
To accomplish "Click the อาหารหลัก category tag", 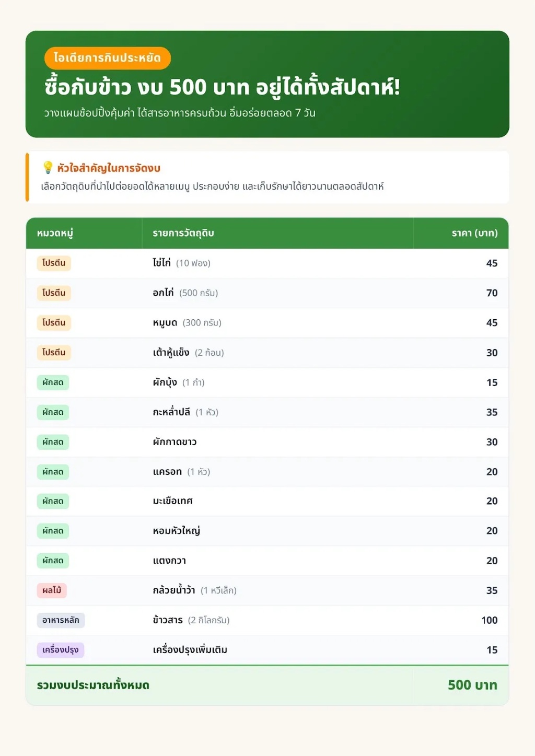I will [x=61, y=620].
